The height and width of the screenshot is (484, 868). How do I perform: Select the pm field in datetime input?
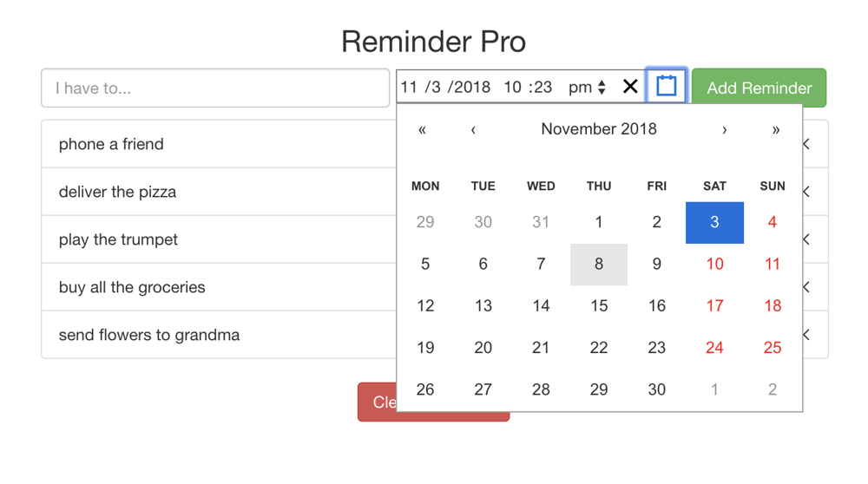click(x=580, y=87)
